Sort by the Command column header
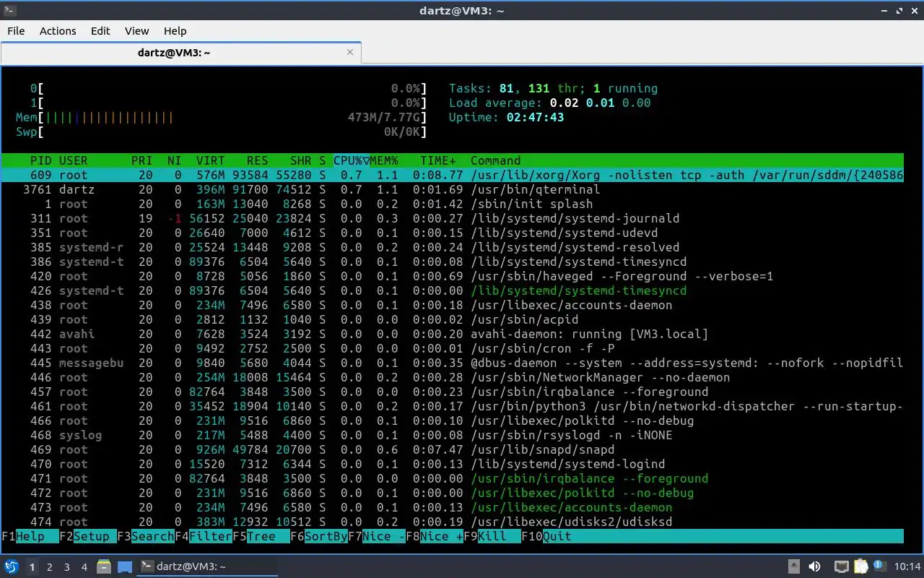 click(x=495, y=160)
